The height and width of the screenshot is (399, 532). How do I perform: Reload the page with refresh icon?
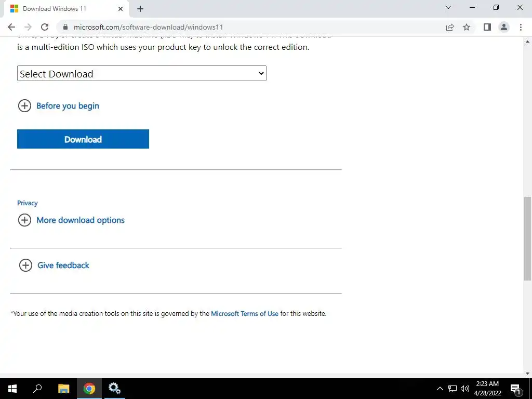(45, 27)
